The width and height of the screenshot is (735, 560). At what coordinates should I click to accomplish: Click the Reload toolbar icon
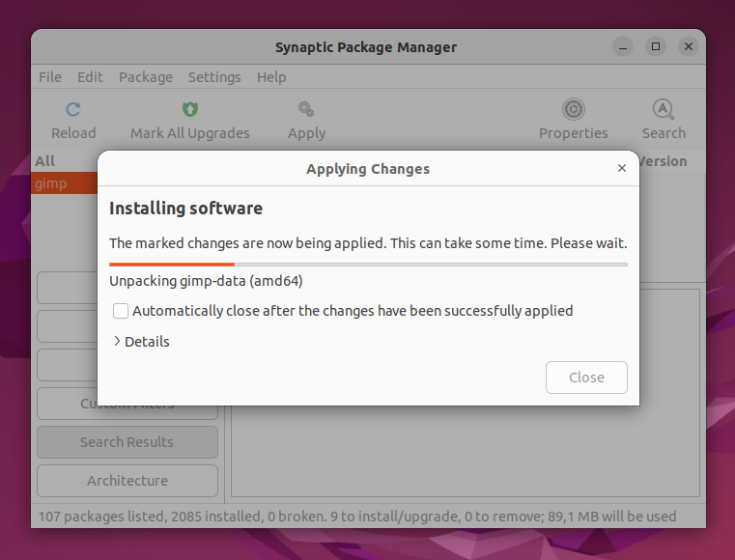tap(73, 110)
